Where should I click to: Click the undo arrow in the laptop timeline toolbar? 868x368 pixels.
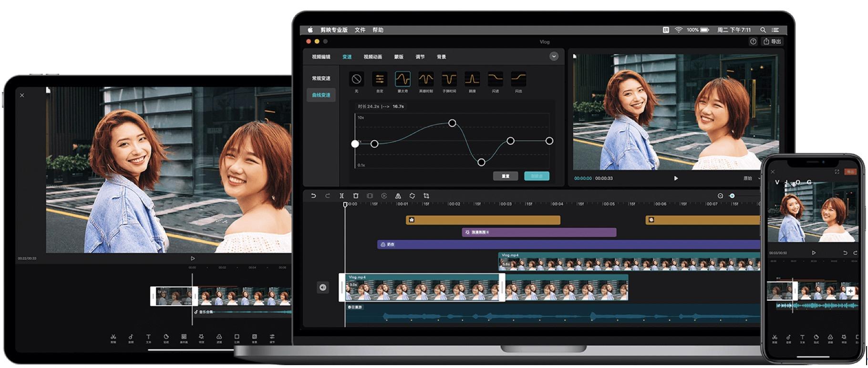313,196
